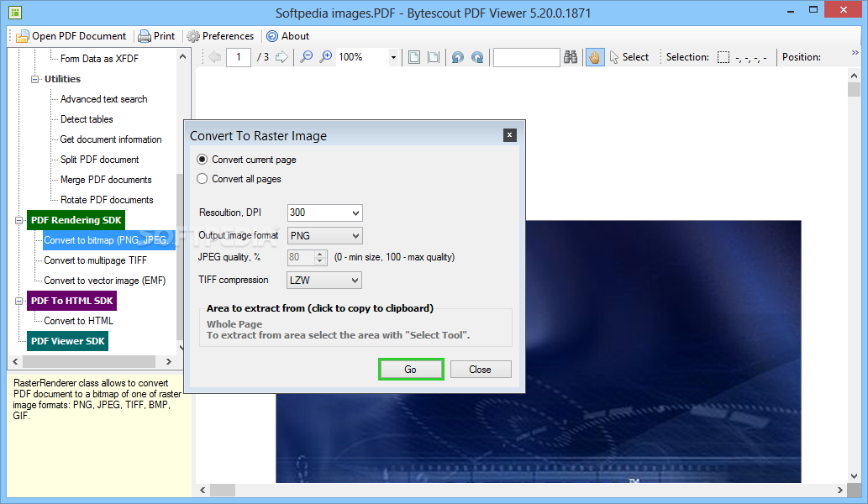Click tree panel horizontal scroll right arrow
Viewport: 868px width, 504px height.
(169, 362)
